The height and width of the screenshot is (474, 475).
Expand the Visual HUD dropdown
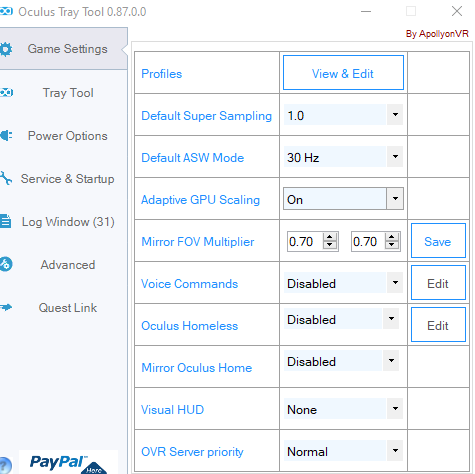395,409
